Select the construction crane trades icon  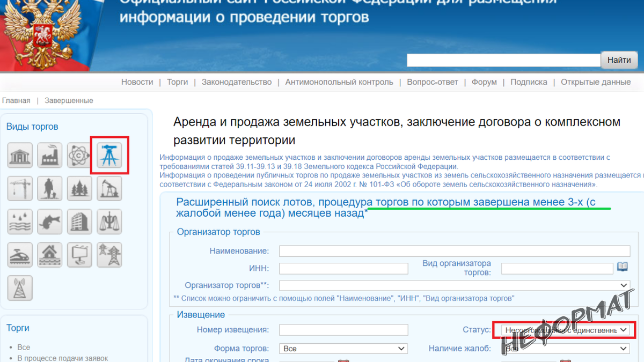20,188
